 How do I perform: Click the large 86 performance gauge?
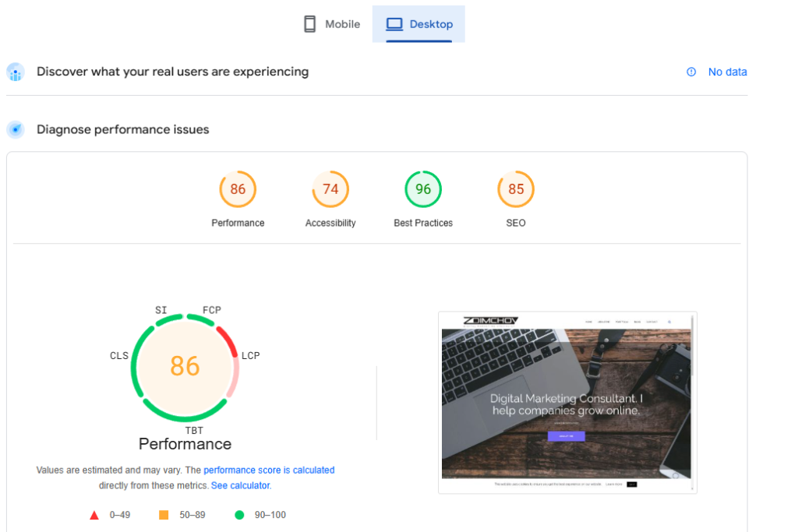pos(185,366)
